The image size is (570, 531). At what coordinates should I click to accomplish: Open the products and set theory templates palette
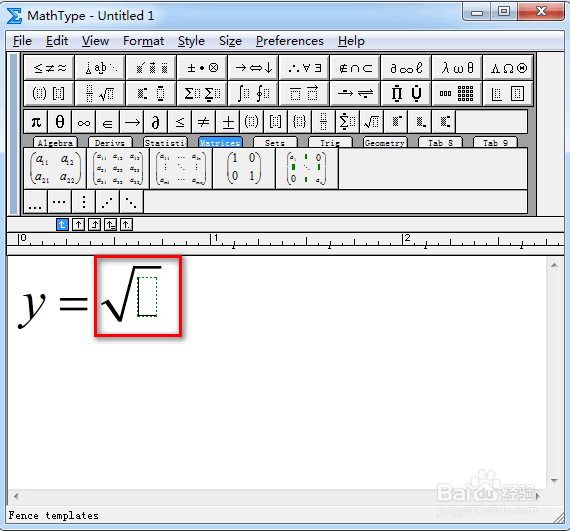point(406,93)
